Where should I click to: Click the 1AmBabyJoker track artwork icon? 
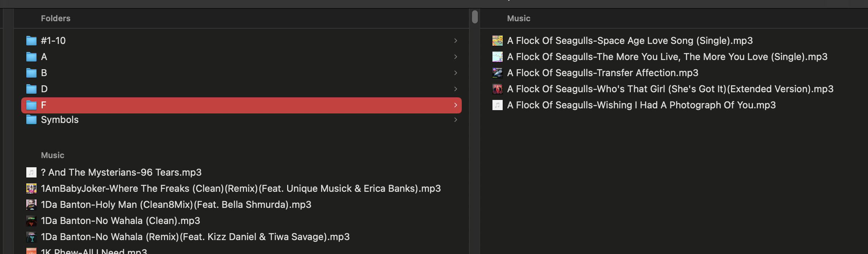(31, 188)
